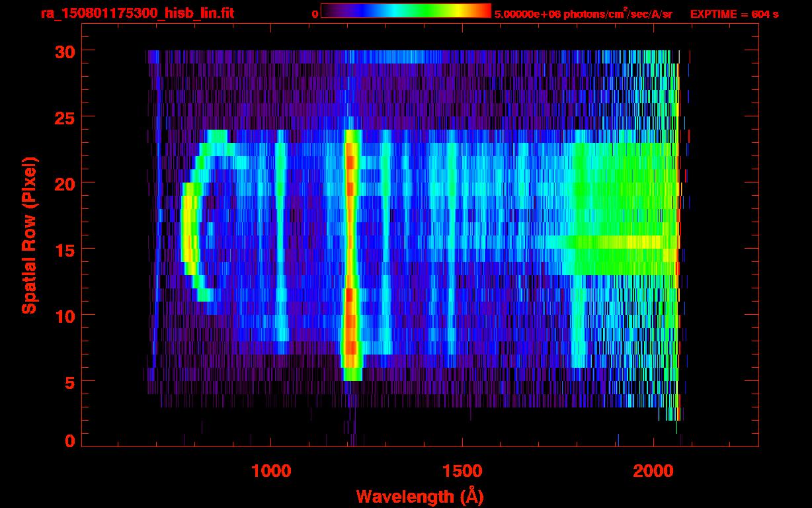
Task: Click the y-axis tick label 0
Action: click(x=70, y=441)
